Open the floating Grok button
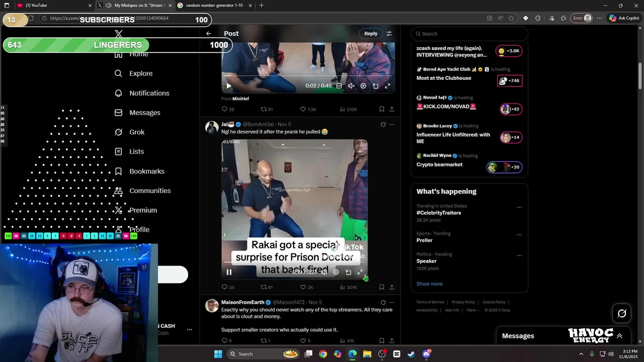 pyautogui.click(x=622, y=314)
